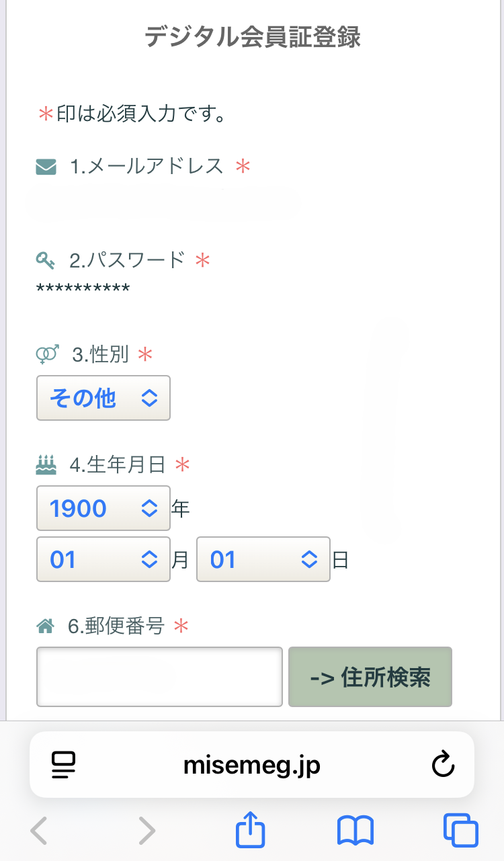The width and height of the screenshot is (504, 861).
Task: Open Safari bookmarks
Action: 355,831
